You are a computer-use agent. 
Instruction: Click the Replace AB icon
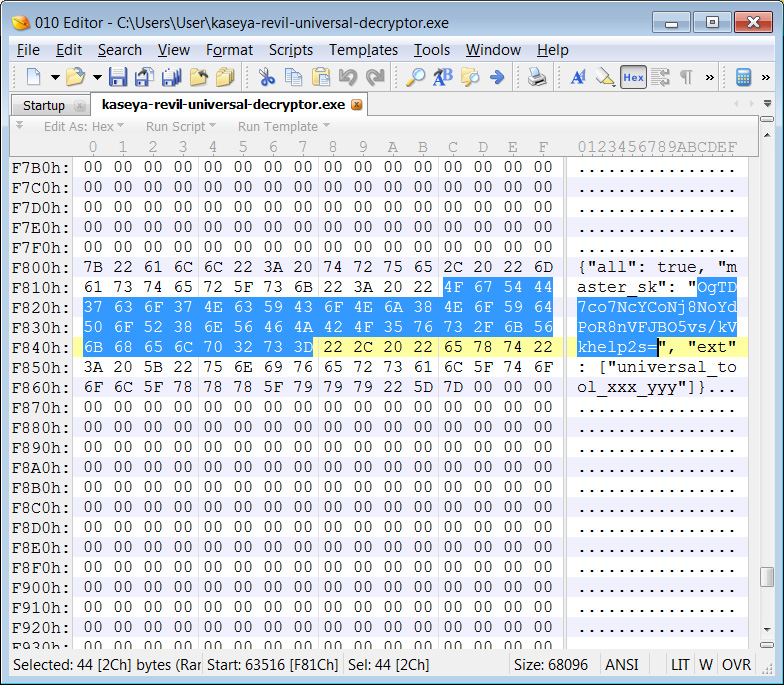click(442, 77)
